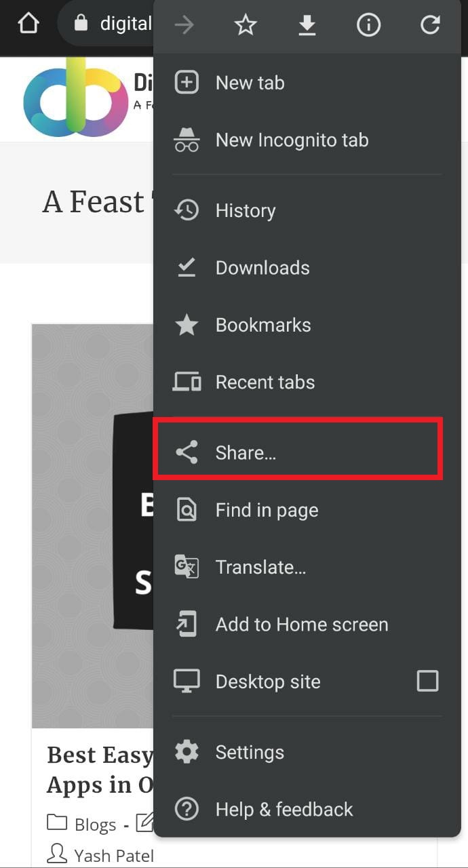Bookmark the page using the star in the toolbar
Viewport: 468px width, 868px height.
tap(246, 25)
